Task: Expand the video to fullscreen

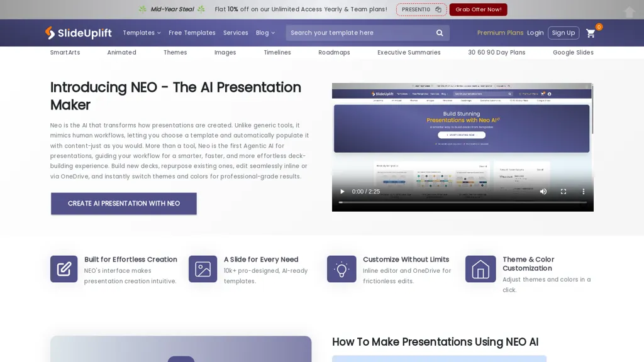Action: [563, 192]
